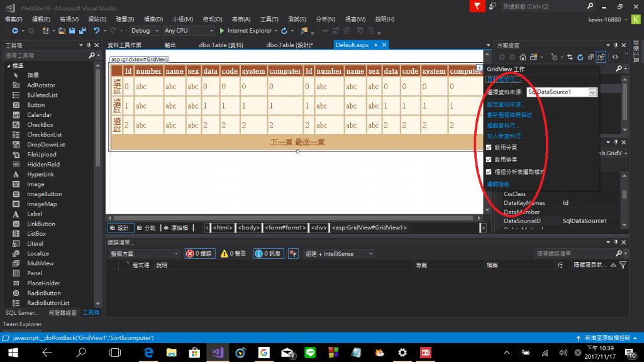
Task: Click search magnifier in toolbox search
Action: coord(92,55)
